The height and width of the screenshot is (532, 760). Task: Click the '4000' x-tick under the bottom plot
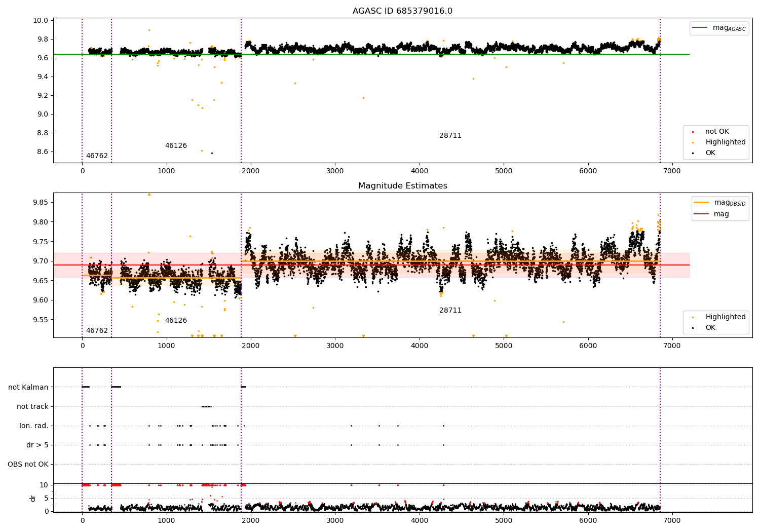click(x=420, y=520)
